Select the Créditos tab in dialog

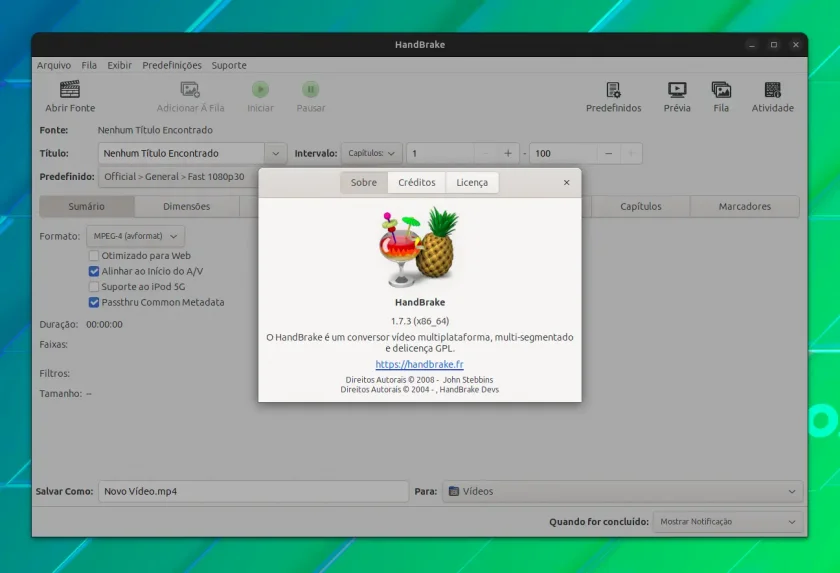pyautogui.click(x=417, y=183)
